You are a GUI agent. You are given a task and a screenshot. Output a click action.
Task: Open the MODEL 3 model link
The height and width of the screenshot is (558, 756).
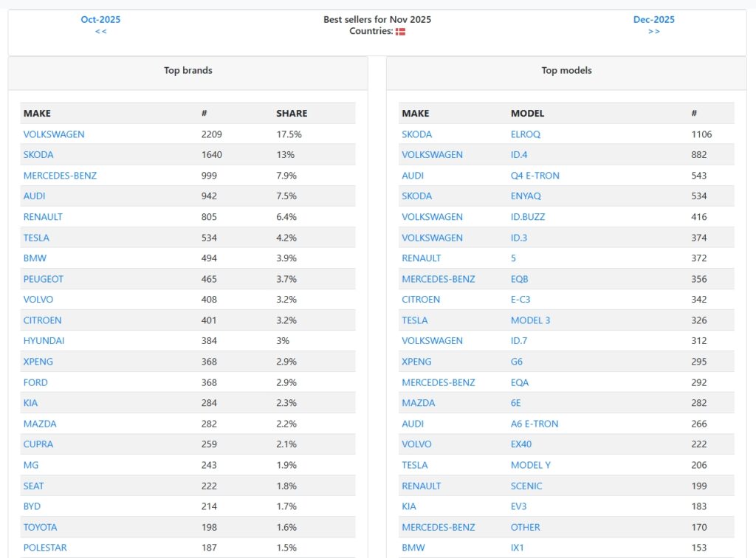tap(530, 320)
